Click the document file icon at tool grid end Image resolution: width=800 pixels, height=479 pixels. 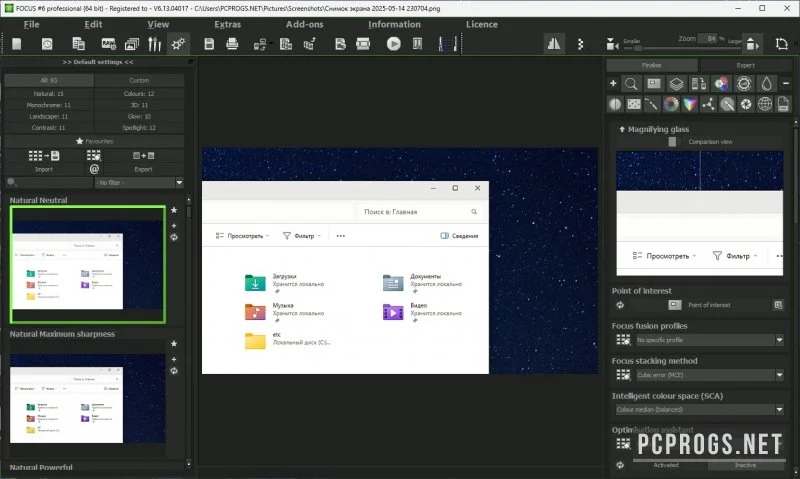click(783, 104)
